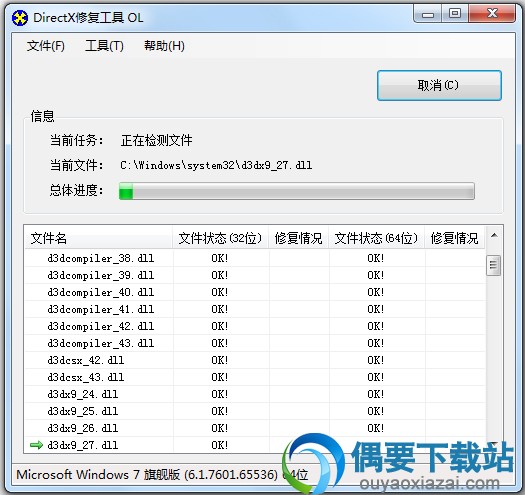Sort by the 文件名 column header

(99, 238)
